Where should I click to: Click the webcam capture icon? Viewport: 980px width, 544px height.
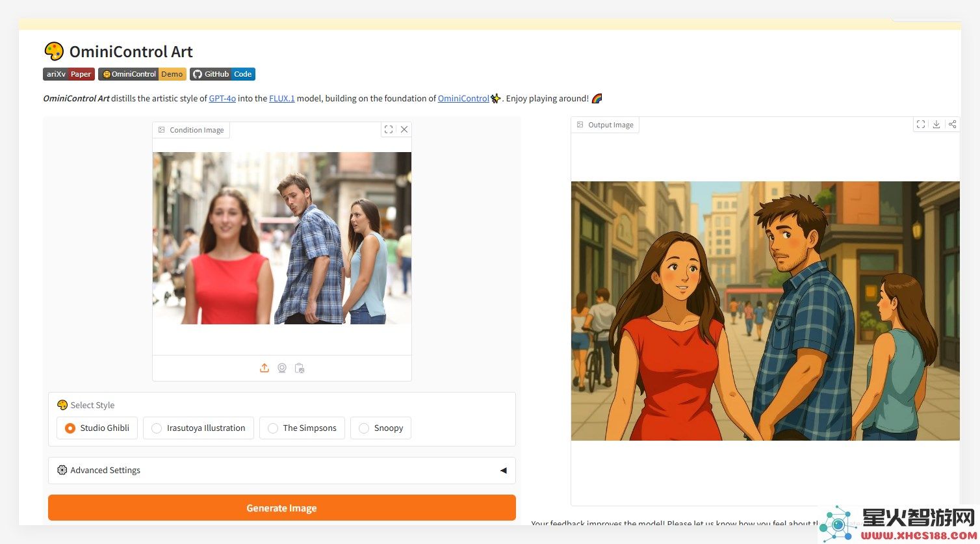pos(282,368)
